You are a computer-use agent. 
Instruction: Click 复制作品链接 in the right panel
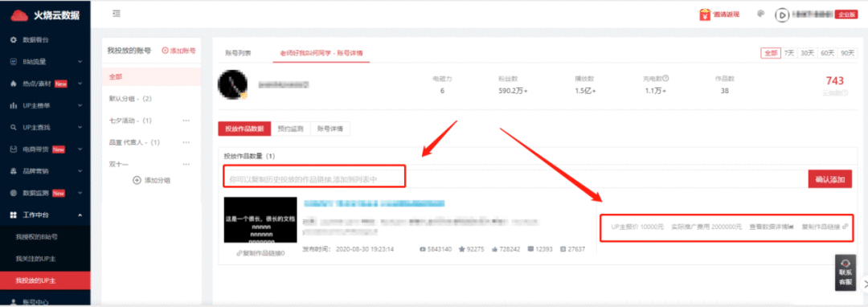point(825,227)
